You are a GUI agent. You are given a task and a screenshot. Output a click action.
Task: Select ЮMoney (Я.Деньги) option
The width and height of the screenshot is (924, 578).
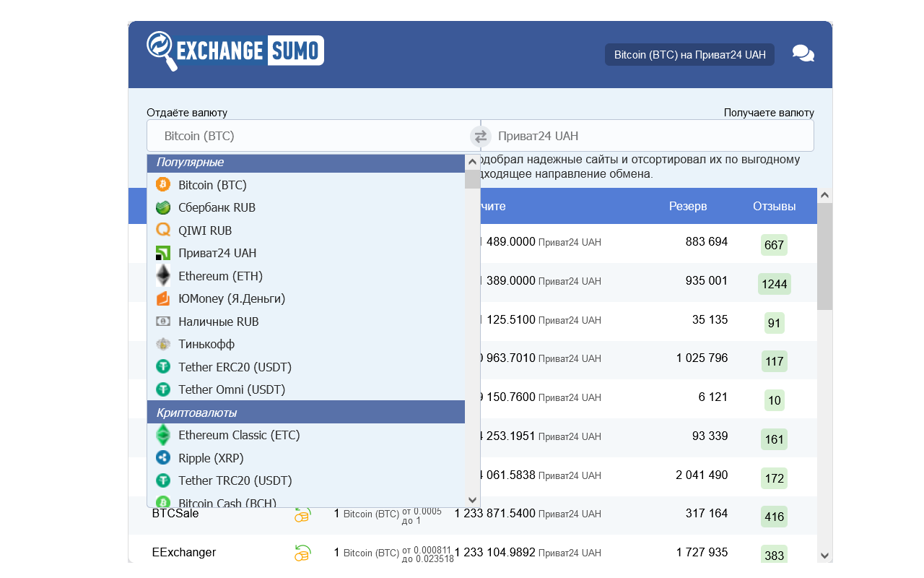[306, 298]
